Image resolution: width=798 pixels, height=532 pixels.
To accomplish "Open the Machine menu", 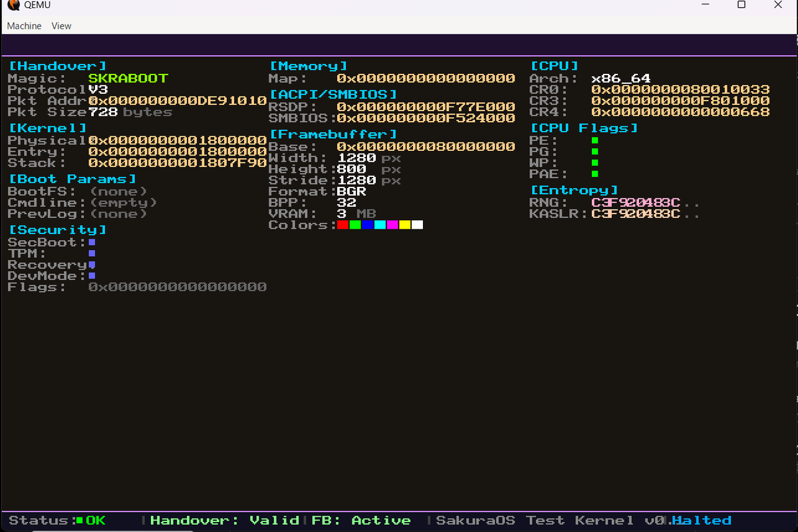I will 24,26.
